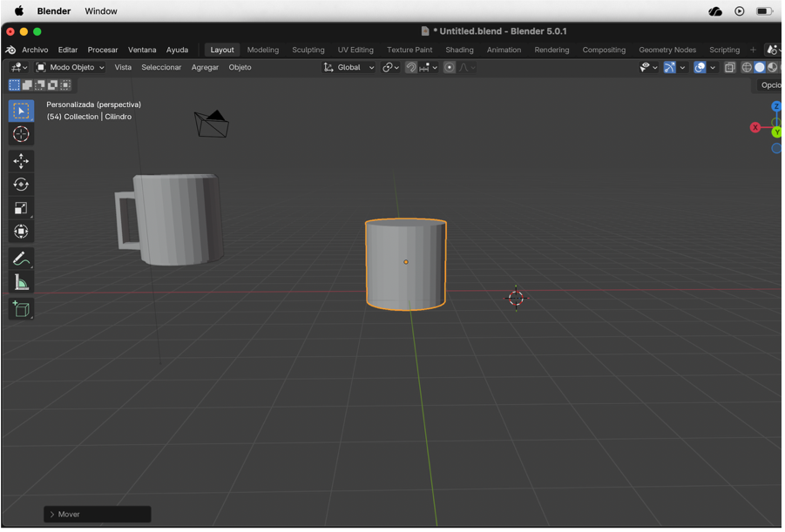The height and width of the screenshot is (532, 785).
Task: Activate the Measure tool
Action: (21, 283)
